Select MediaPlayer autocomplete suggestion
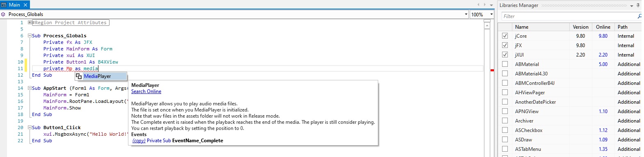The image size is (644, 157). click(101, 76)
